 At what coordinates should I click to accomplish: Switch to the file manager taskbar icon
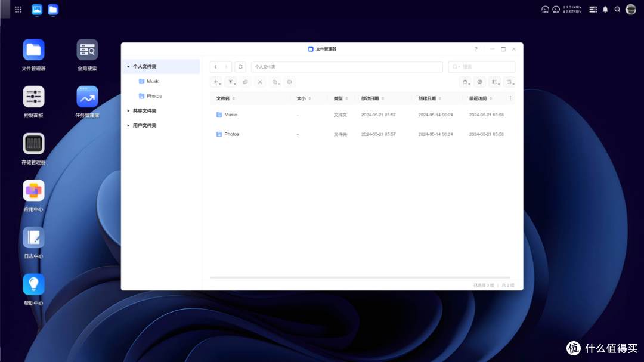tap(53, 10)
